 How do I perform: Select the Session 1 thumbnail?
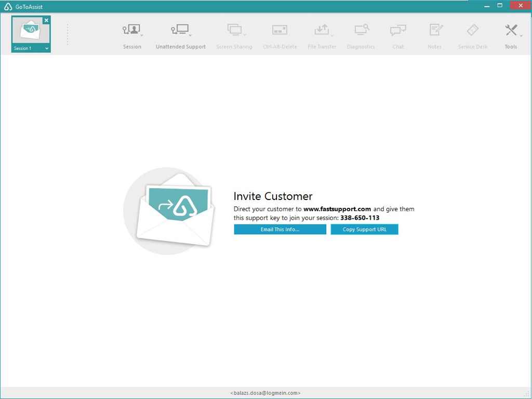[x=31, y=30]
